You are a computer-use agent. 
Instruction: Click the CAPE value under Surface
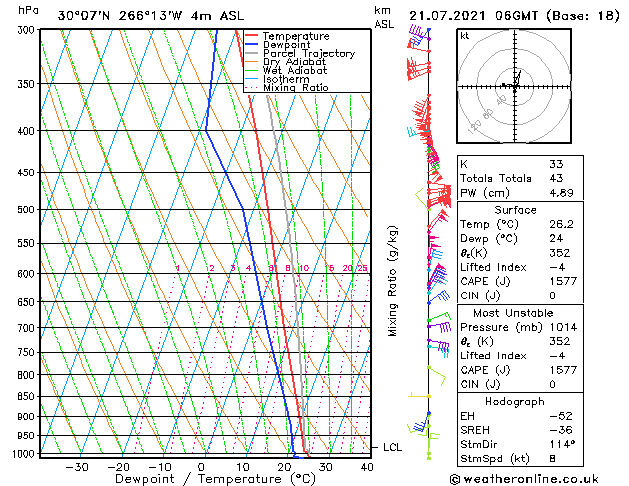point(563,281)
